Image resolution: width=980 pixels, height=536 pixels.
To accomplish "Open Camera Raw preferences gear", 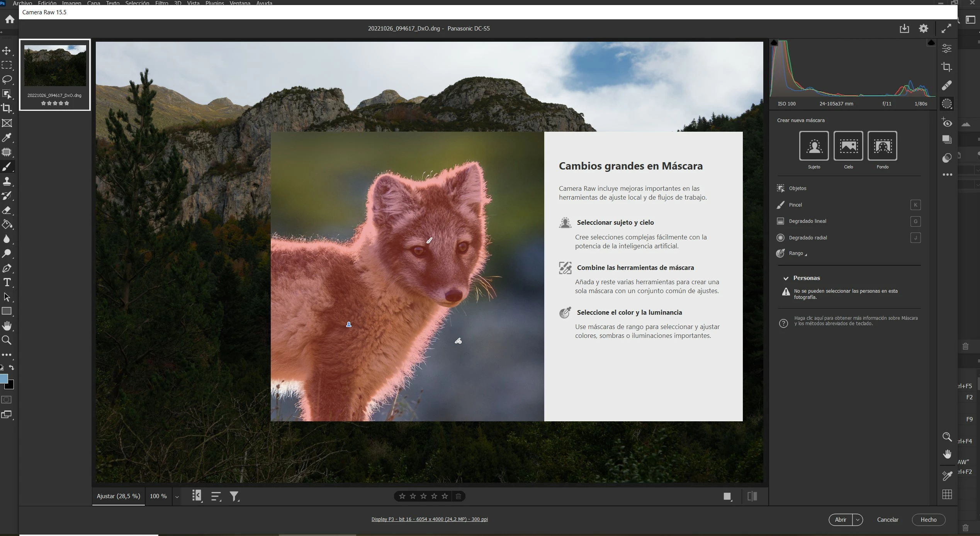I will coord(923,29).
